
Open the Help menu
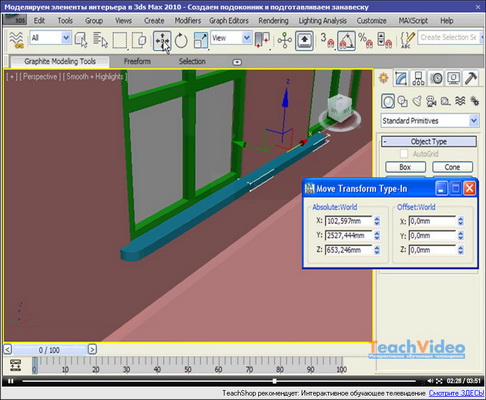(x=447, y=21)
